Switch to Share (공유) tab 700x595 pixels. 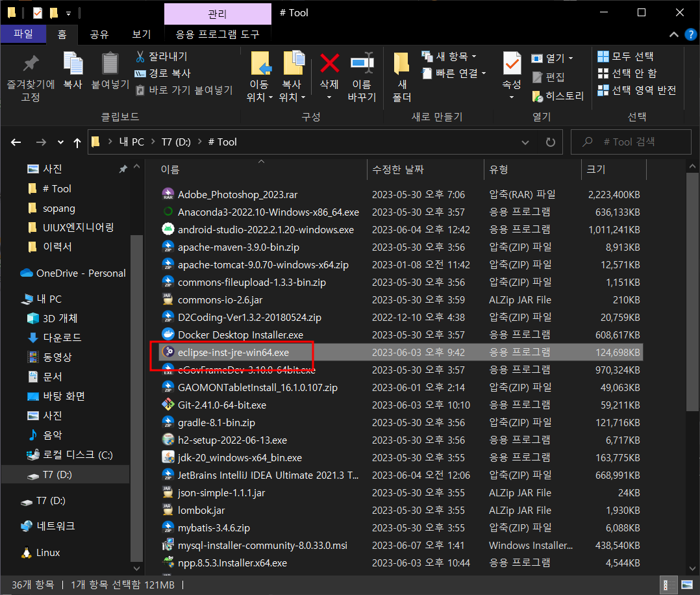click(99, 34)
